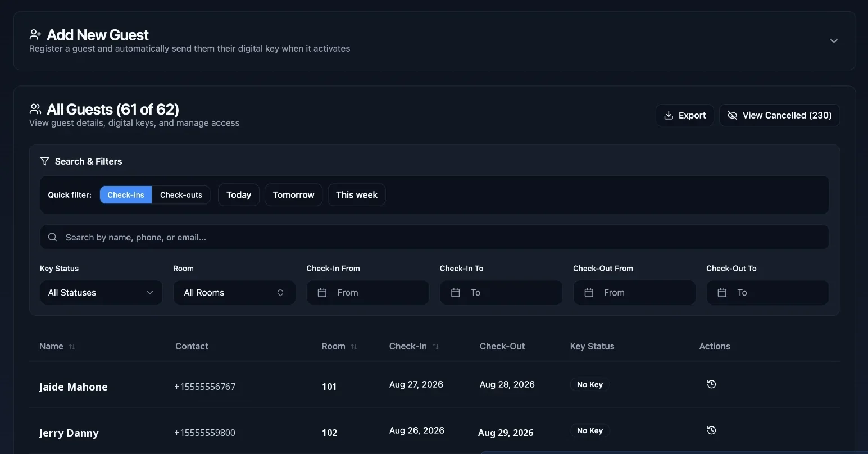The height and width of the screenshot is (454, 868).
Task: Click the No Key badge for Jerry Danny
Action: (590, 430)
